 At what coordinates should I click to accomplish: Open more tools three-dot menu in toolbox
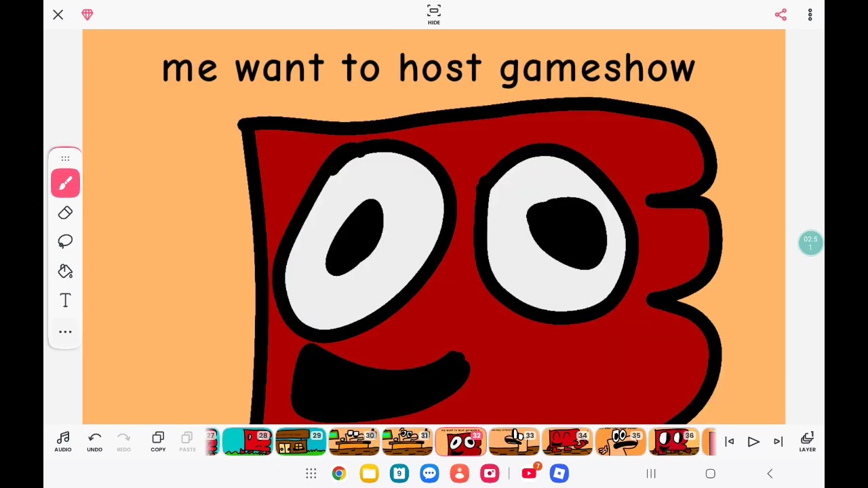(65, 331)
